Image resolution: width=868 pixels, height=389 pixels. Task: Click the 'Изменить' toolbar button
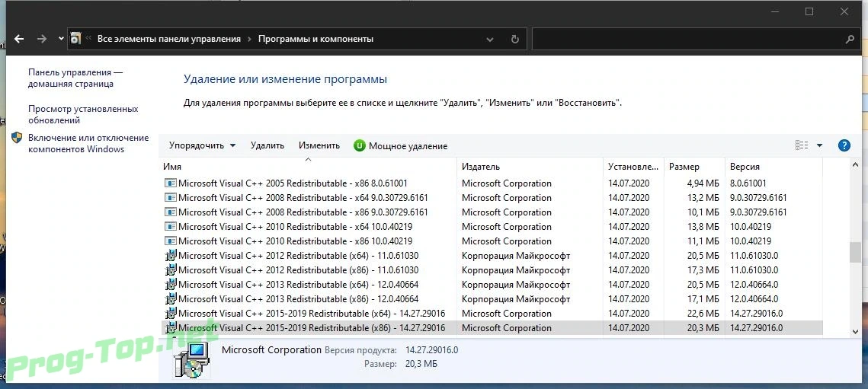319,145
